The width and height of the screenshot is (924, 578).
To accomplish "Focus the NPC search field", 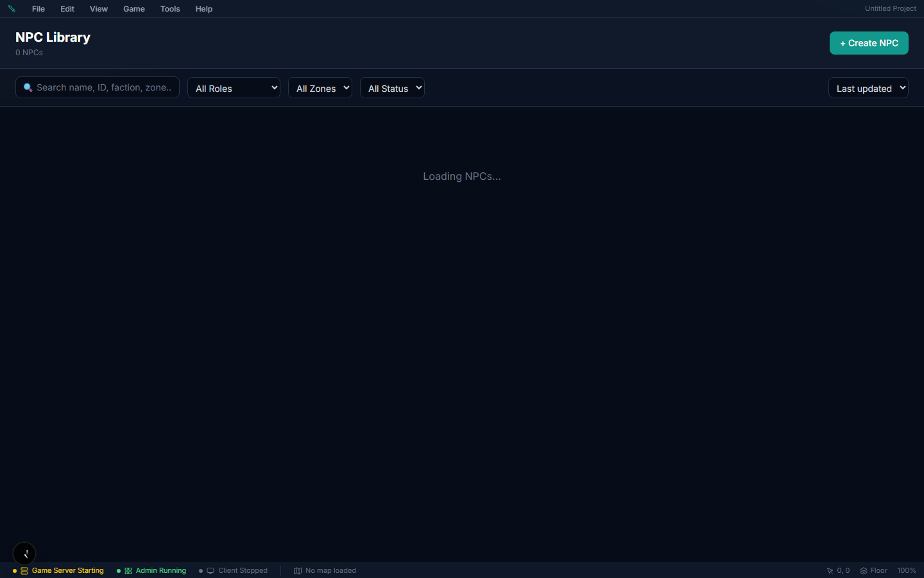I will 98,87.
